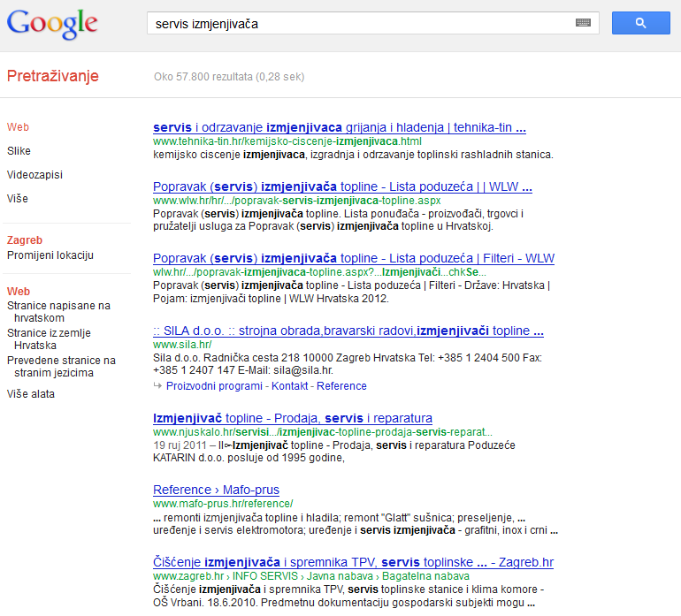
Task: Open SILA d.o.o. strojna obrada result
Action: [348, 331]
